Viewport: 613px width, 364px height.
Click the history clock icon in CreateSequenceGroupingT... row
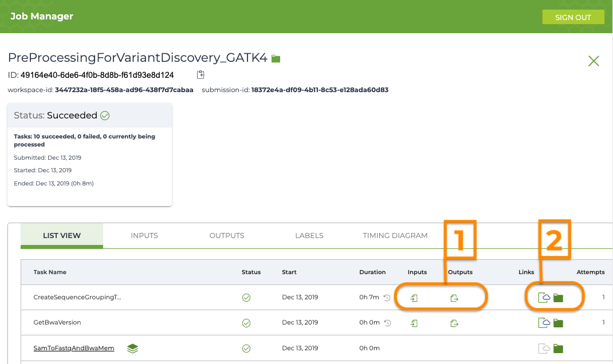387,298
